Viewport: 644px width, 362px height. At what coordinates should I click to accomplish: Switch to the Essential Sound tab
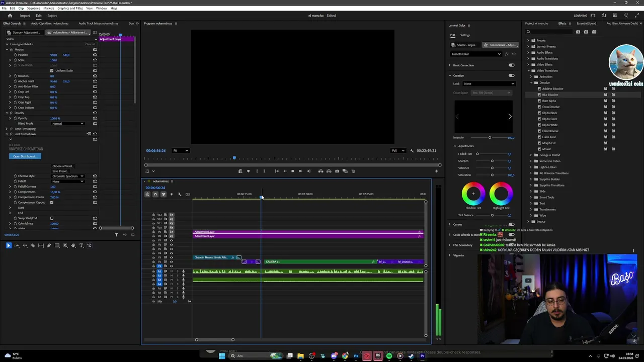point(586,23)
